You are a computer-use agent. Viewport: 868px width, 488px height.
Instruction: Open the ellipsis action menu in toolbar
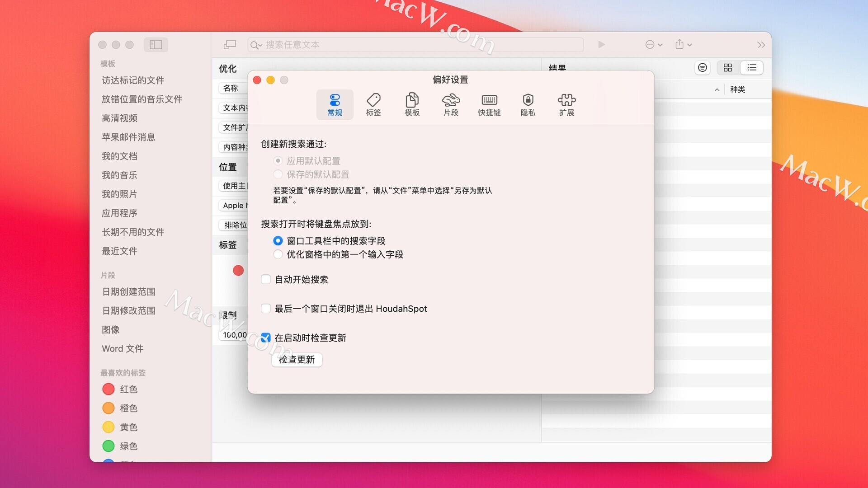pos(654,45)
